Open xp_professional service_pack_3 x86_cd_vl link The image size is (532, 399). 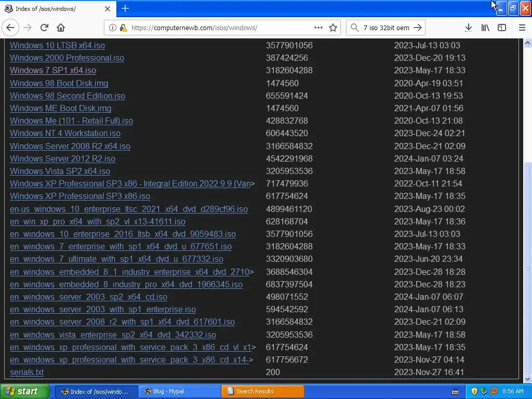click(130, 348)
